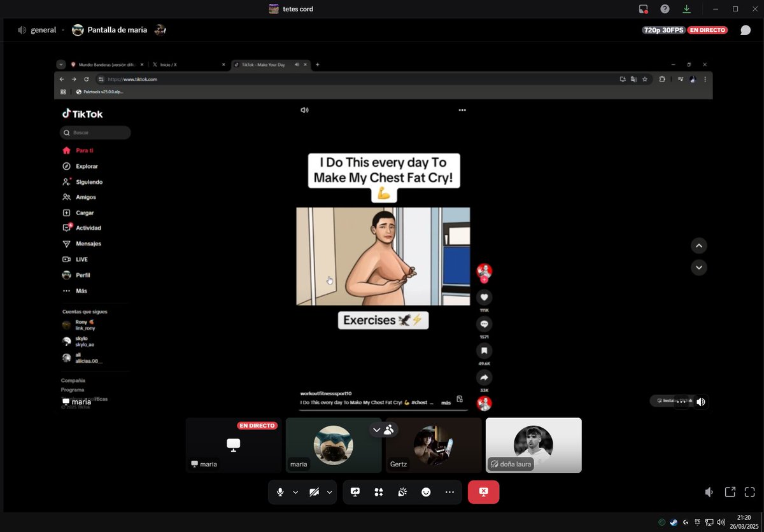Open browser tab search dropdown
Screen dimensions: 764x532
[61, 64]
